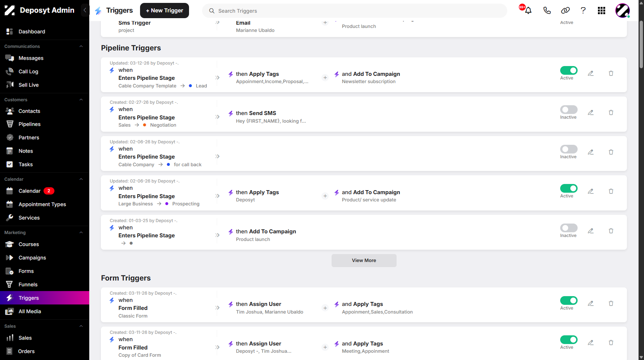Collapse the Communications sidebar section

(81, 46)
